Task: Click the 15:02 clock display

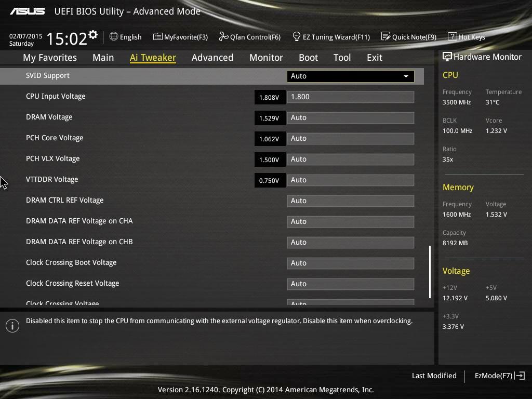Action: [66, 38]
